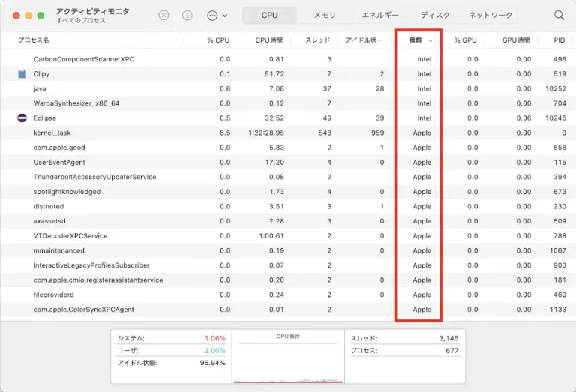Close the window with red button
The height and width of the screenshot is (392, 576).
16,16
